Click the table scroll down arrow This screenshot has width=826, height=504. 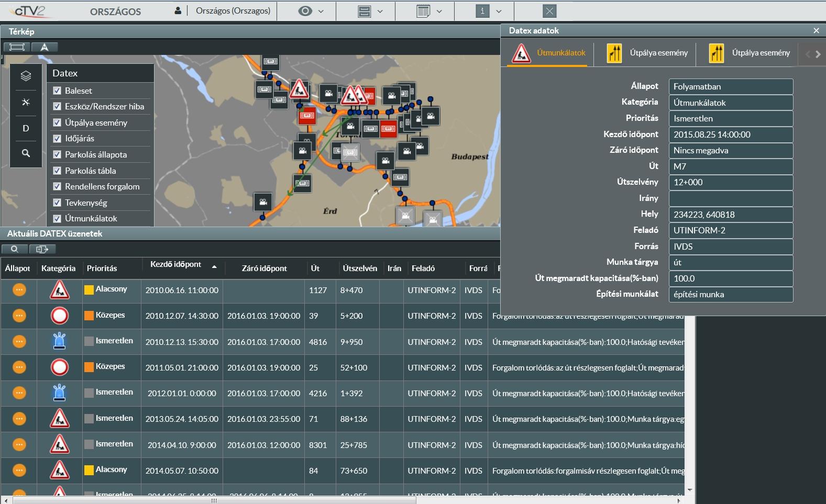[x=690, y=490]
